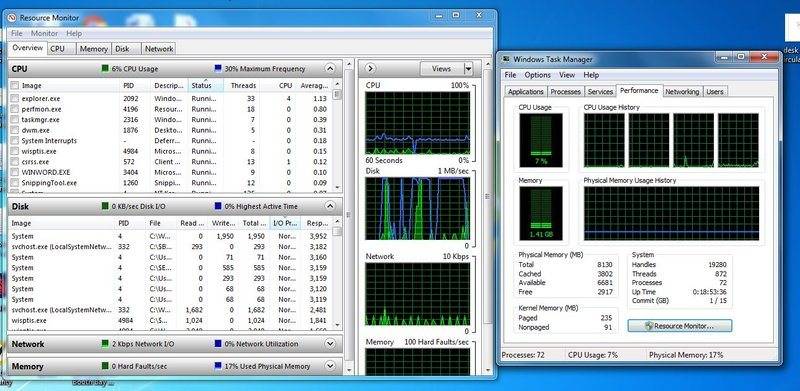This screenshot has width=800, height=391.
Task: Select the wisptis.exe row in Disk list
Action: [x=170, y=321]
